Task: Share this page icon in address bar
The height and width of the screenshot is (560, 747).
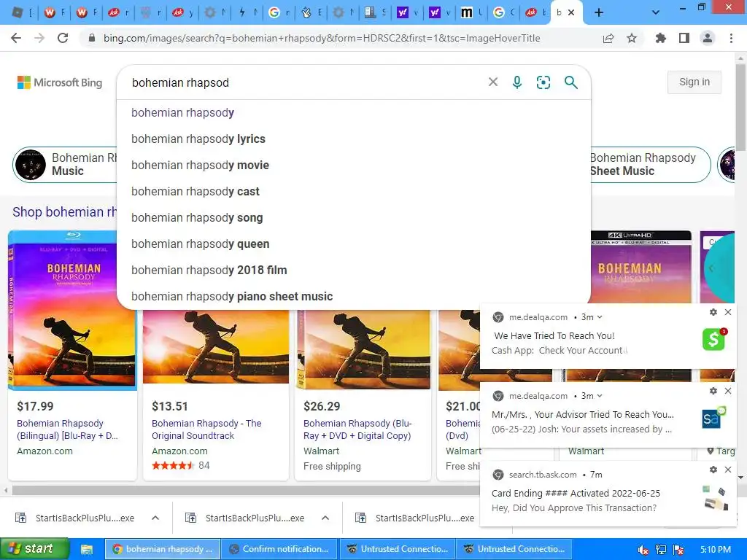Action: click(x=608, y=38)
